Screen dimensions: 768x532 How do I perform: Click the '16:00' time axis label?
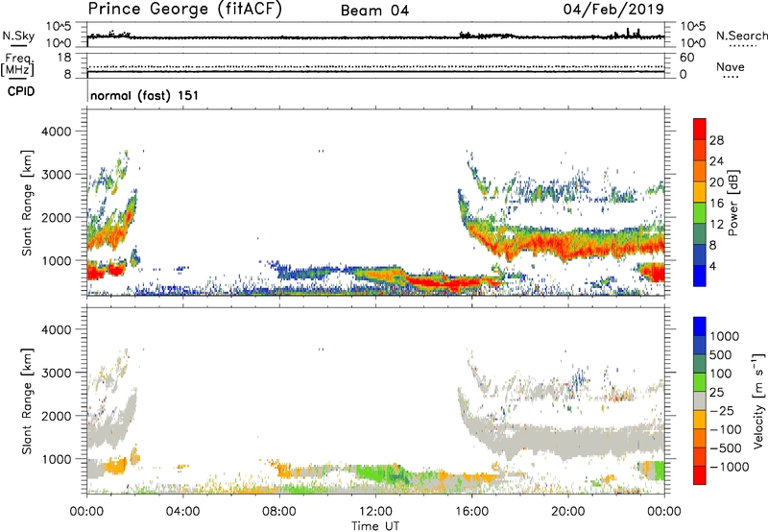pos(471,512)
